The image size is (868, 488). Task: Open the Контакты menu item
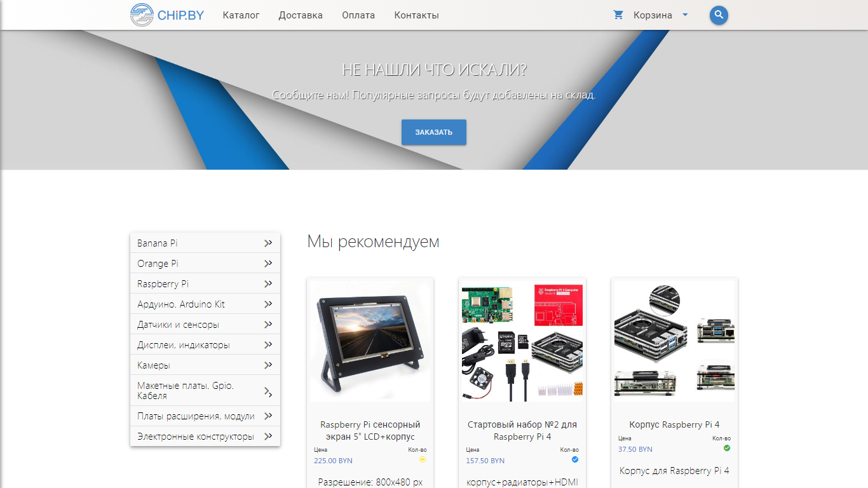(x=416, y=15)
